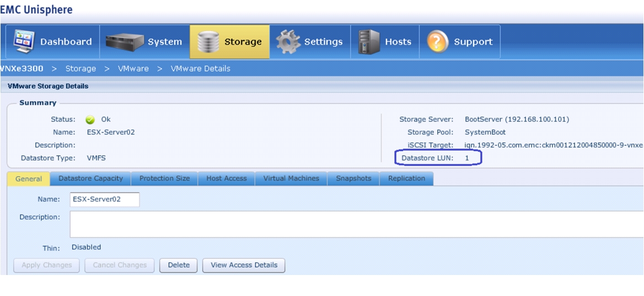Click the Thin Disabled value
Screen dimensions: 644x296
(x=86, y=247)
